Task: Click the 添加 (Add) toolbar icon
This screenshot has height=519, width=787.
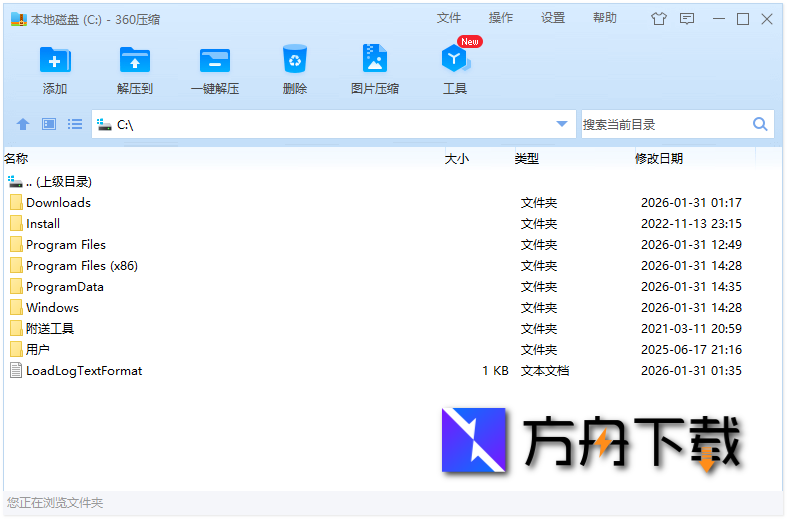Action: (x=55, y=60)
